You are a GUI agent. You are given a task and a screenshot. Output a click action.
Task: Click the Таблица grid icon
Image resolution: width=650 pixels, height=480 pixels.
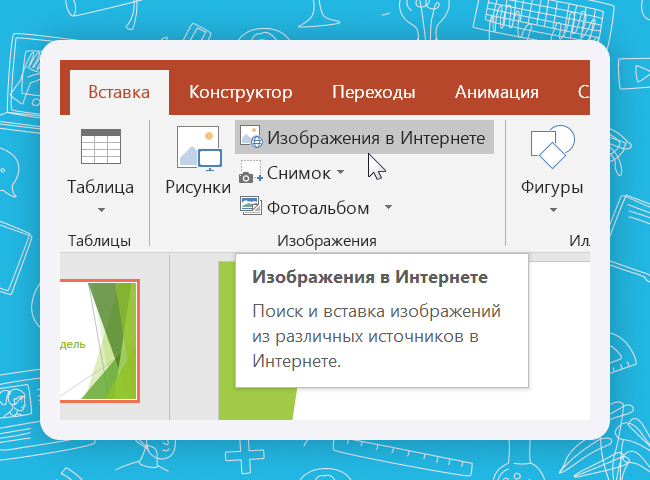(x=101, y=147)
